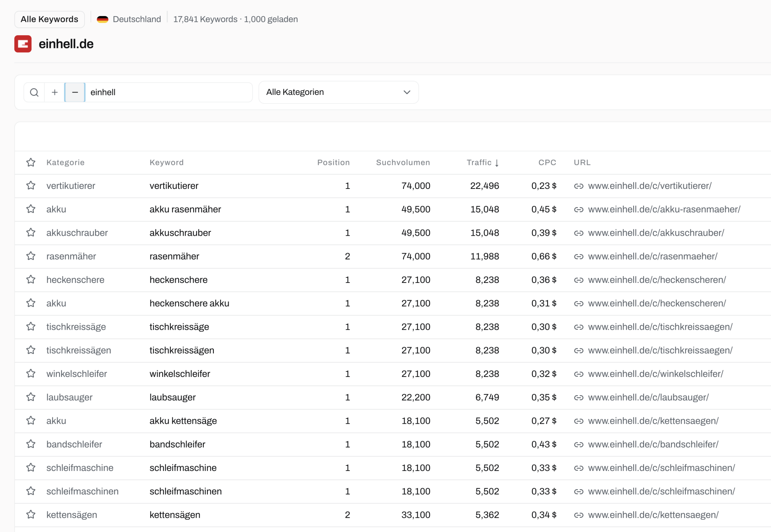This screenshot has width=771, height=532.
Task: Star the akkuschrauber row
Action: tap(31, 232)
